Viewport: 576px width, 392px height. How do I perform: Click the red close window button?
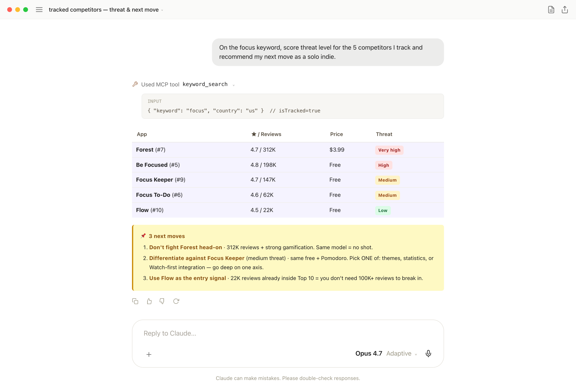click(10, 10)
